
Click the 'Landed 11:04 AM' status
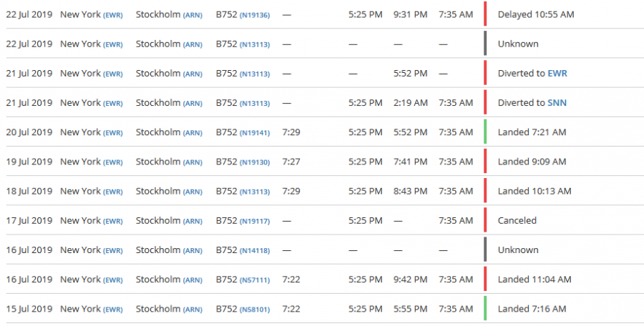point(535,280)
